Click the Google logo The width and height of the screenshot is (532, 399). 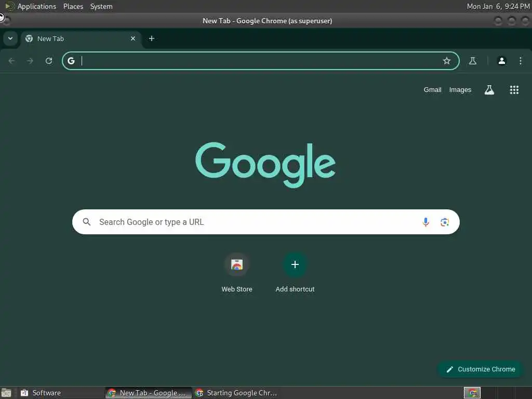pyautogui.click(x=265, y=165)
